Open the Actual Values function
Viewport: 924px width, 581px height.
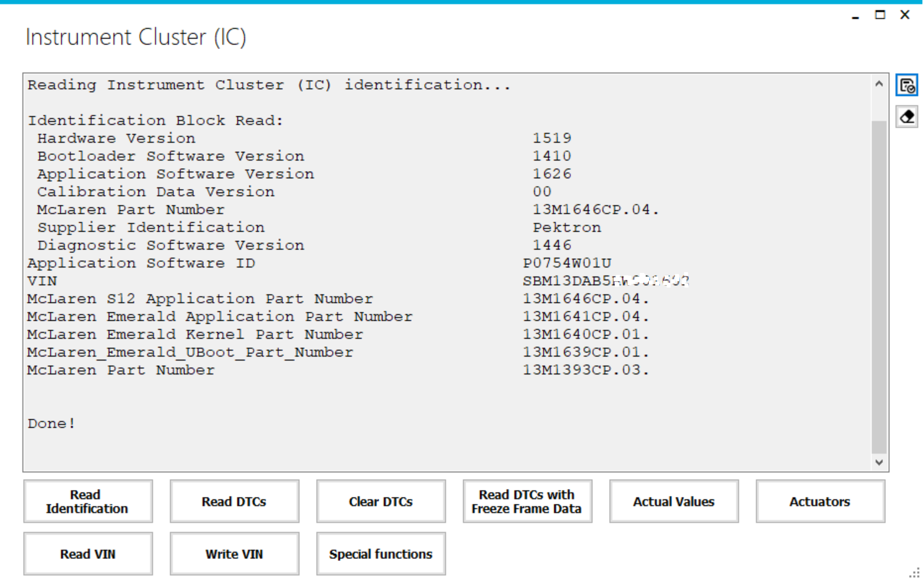(x=674, y=502)
